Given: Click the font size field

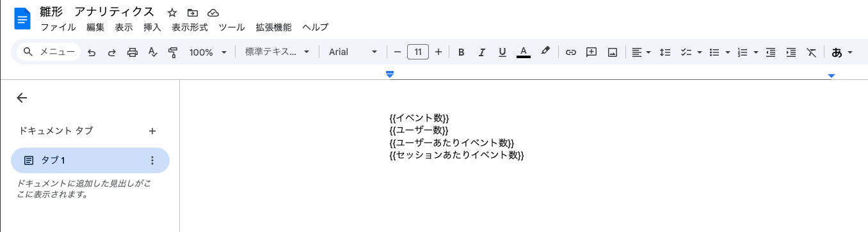Looking at the screenshot, I should point(418,52).
